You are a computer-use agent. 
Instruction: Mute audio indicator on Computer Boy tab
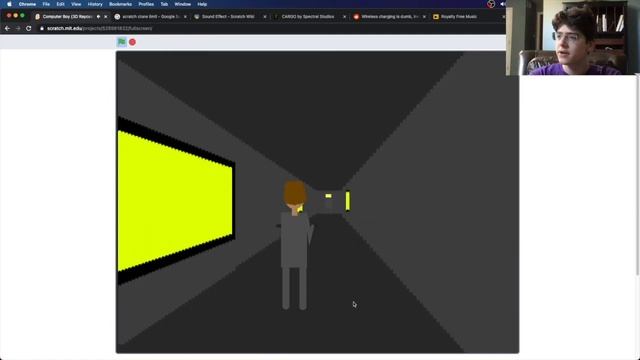click(x=98, y=17)
